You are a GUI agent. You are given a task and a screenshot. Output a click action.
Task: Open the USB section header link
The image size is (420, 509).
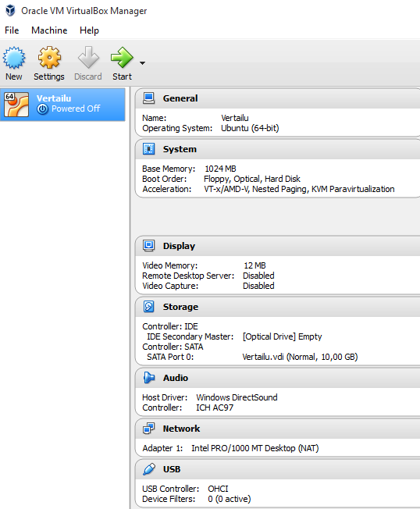click(x=172, y=469)
